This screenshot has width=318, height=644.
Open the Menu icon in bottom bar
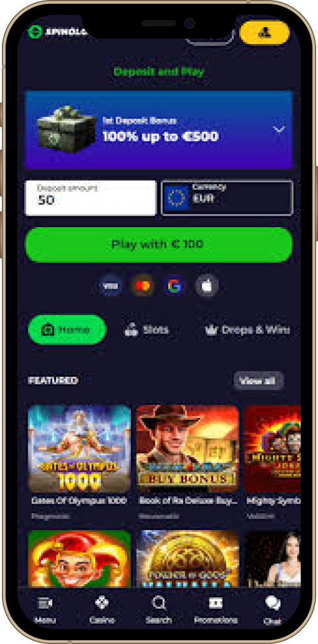click(x=45, y=610)
